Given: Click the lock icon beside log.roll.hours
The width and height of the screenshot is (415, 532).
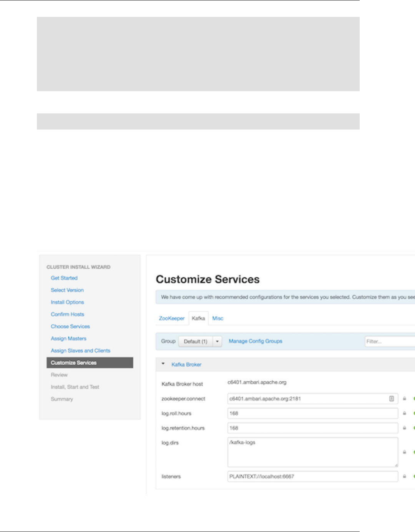Looking at the screenshot, I should pyautogui.click(x=404, y=413).
